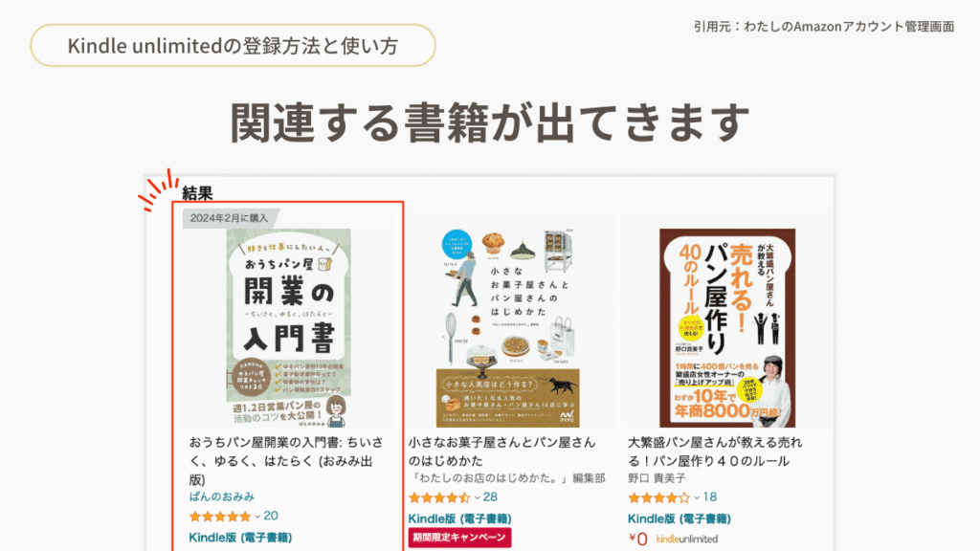Click the 2024年2月に購入 label

[229, 218]
